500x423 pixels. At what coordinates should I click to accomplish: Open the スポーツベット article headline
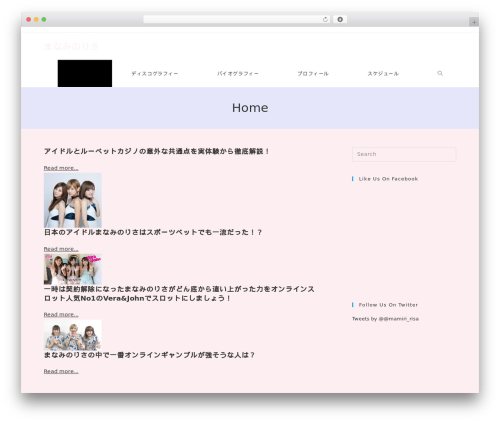(x=153, y=232)
